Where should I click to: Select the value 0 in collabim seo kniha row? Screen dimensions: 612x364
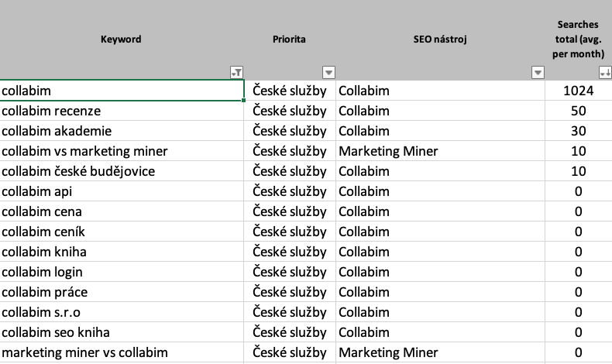579,332
